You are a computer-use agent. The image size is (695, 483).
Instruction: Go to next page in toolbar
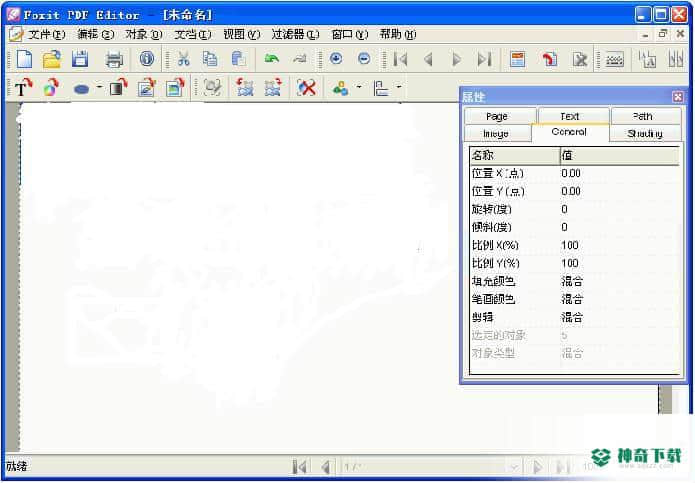(x=456, y=59)
